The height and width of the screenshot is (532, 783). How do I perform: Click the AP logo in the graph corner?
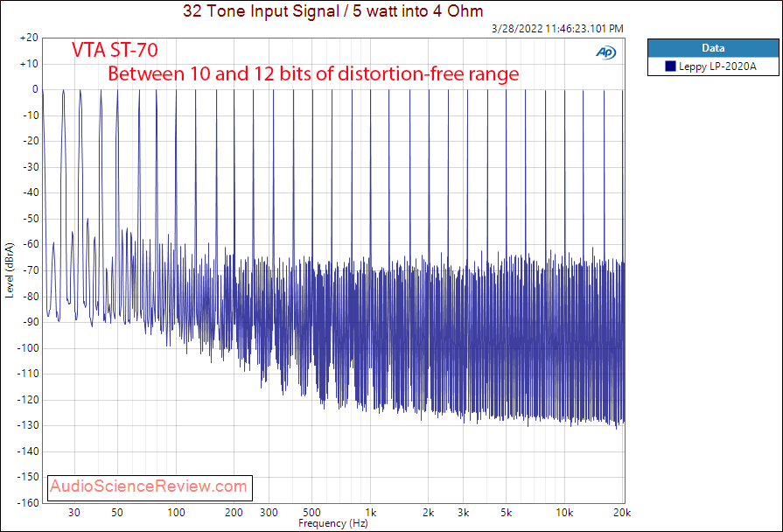coord(605,52)
